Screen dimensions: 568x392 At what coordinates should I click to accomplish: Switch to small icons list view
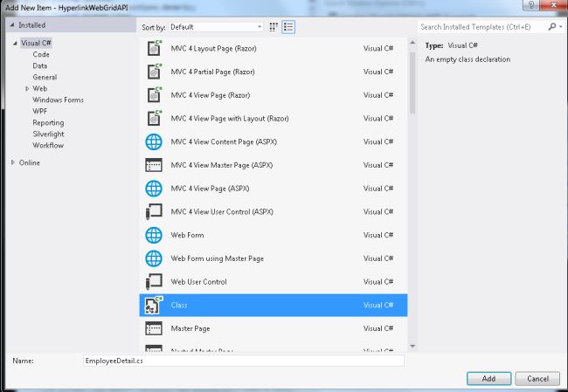288,27
